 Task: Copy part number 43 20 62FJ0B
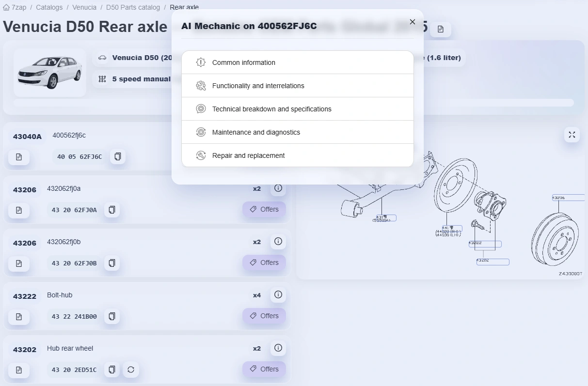click(112, 263)
